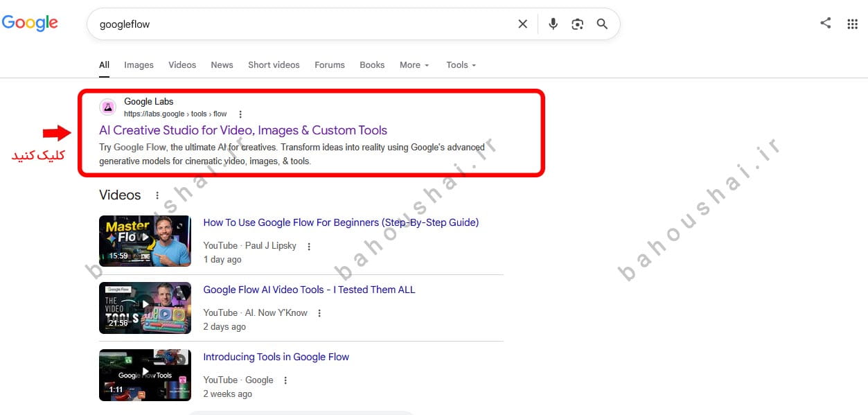Screen dimensions: 868x415
Task: Open three-dot menu next to Videos heading
Action: point(157,195)
